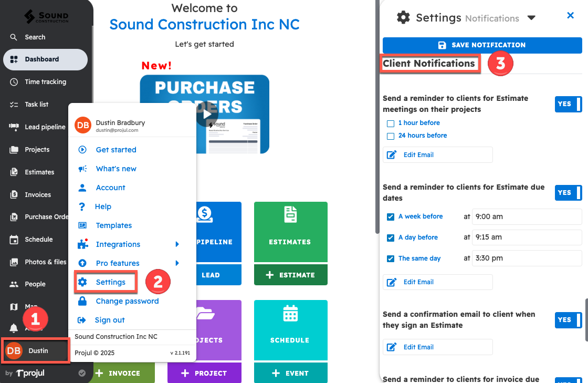Open the Settings Notifications dropdown arrow
The height and width of the screenshot is (383, 588).
pyautogui.click(x=531, y=18)
